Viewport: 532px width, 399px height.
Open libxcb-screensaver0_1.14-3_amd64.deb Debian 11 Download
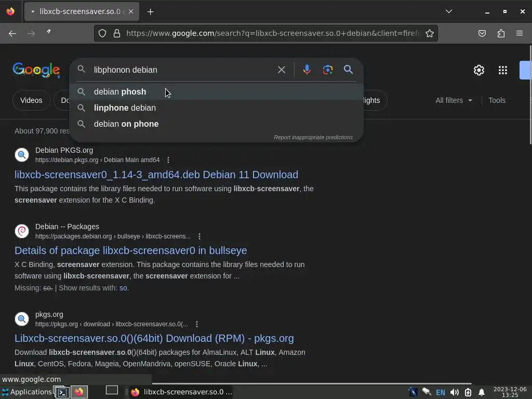point(156,175)
